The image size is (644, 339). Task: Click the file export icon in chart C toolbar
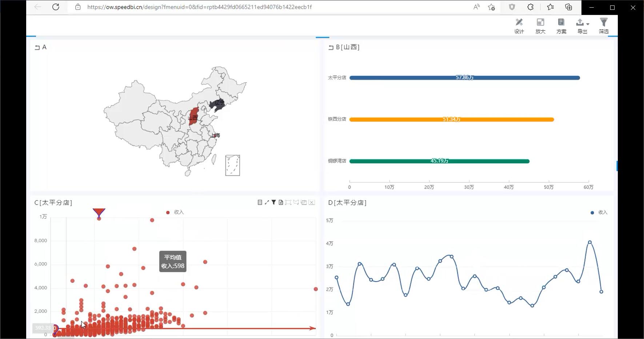pyautogui.click(x=281, y=202)
